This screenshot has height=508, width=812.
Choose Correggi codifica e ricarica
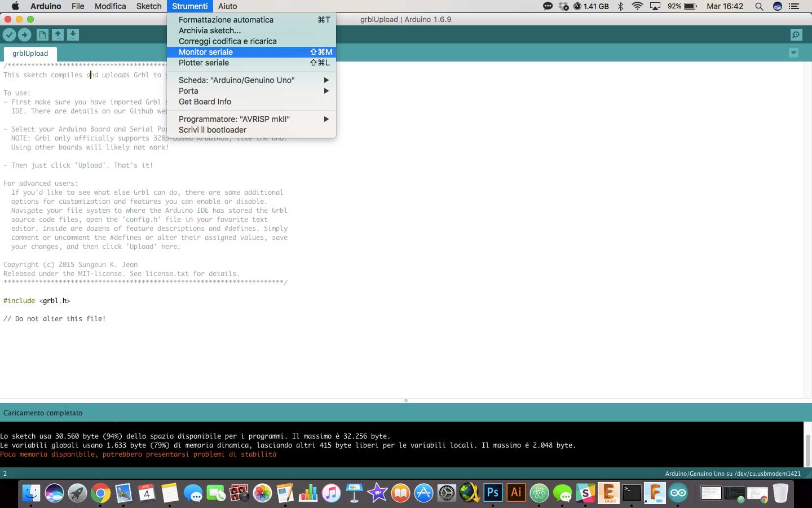tap(251, 41)
